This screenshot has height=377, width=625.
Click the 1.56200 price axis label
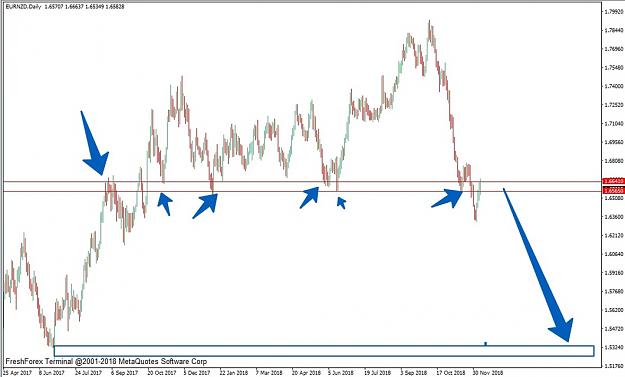613,310
